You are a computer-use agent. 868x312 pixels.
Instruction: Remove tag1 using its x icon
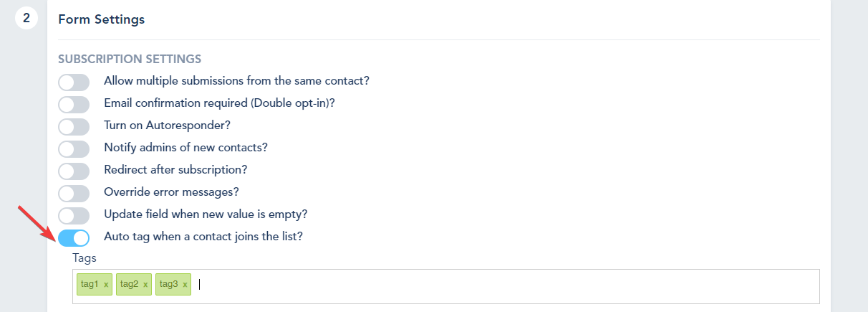pyautogui.click(x=106, y=285)
